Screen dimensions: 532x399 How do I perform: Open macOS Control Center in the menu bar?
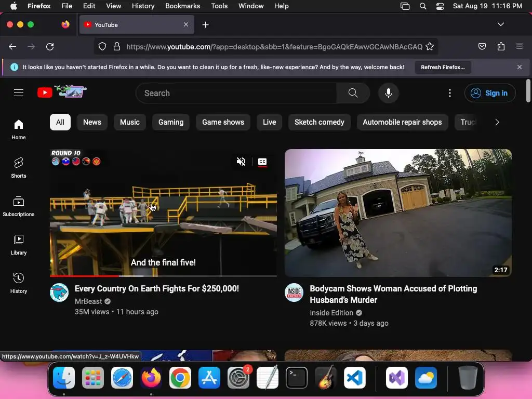440,6
